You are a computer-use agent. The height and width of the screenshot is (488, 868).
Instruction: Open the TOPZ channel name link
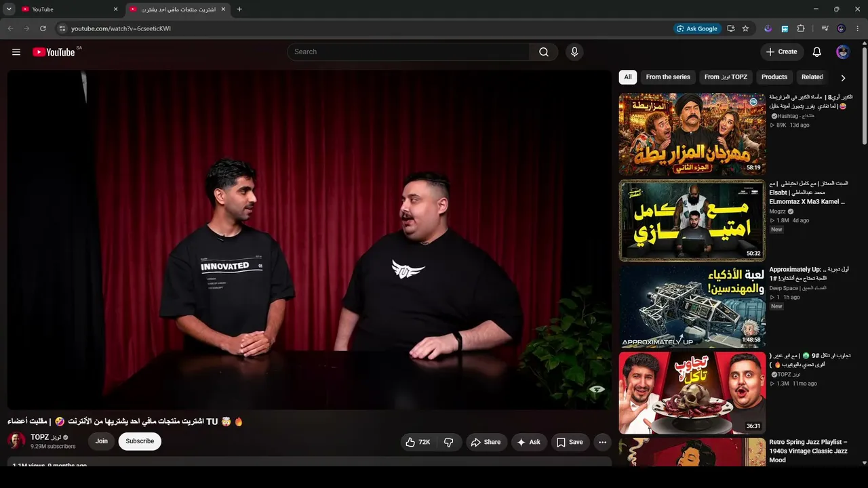tap(46, 437)
